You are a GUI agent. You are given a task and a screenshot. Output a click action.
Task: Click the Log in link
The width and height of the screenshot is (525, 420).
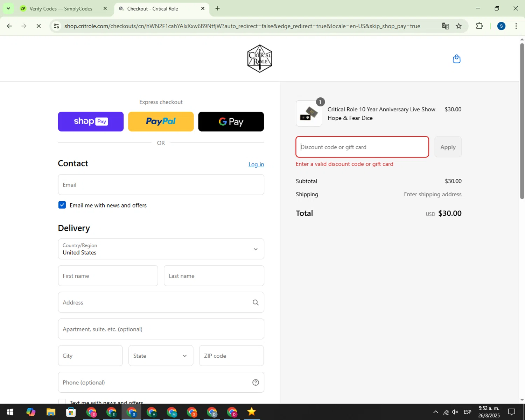[256, 164]
